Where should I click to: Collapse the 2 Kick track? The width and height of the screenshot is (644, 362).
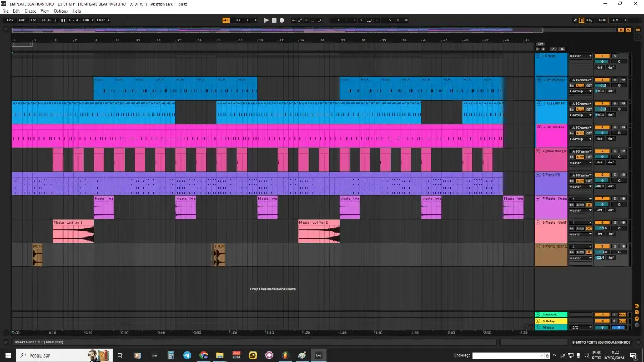[x=539, y=80]
